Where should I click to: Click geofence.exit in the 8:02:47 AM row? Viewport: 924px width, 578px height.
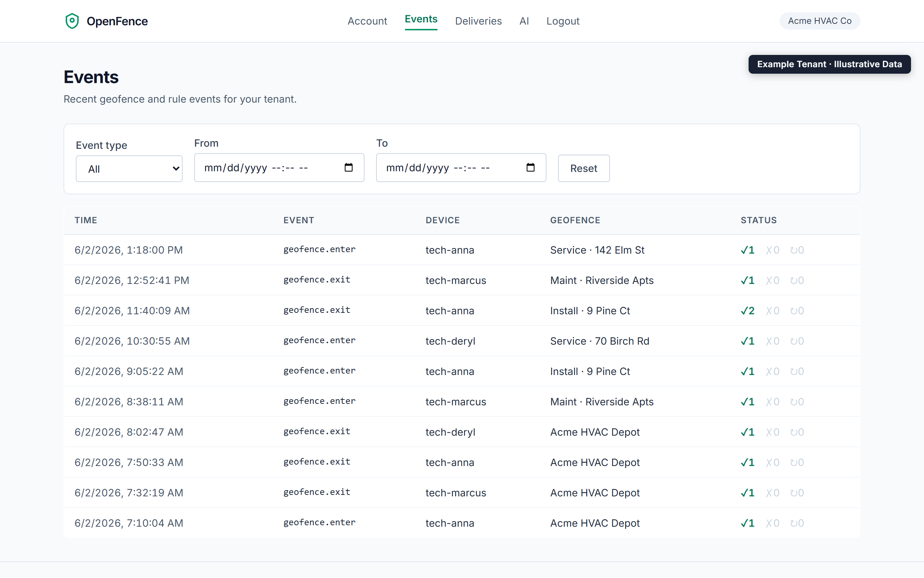tap(317, 432)
